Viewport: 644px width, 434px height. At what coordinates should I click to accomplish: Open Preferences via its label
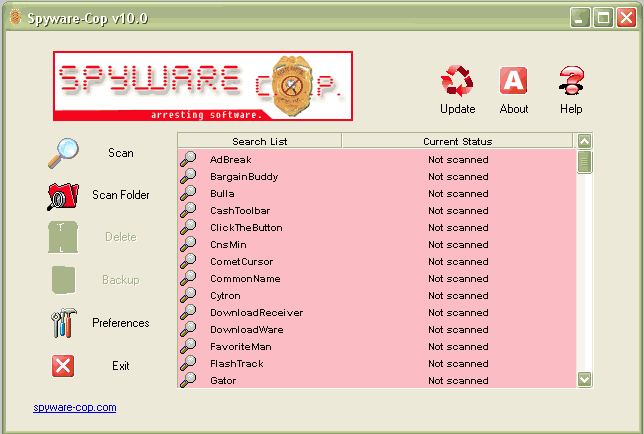[121, 323]
